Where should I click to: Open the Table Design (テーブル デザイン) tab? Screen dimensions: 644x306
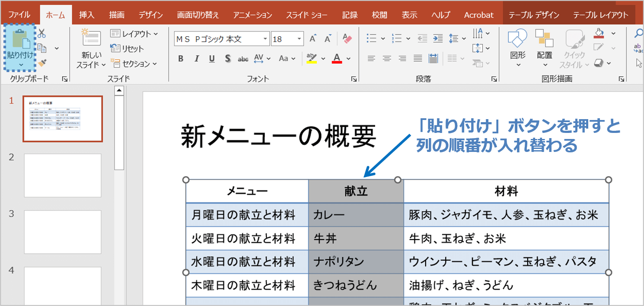[x=534, y=15]
